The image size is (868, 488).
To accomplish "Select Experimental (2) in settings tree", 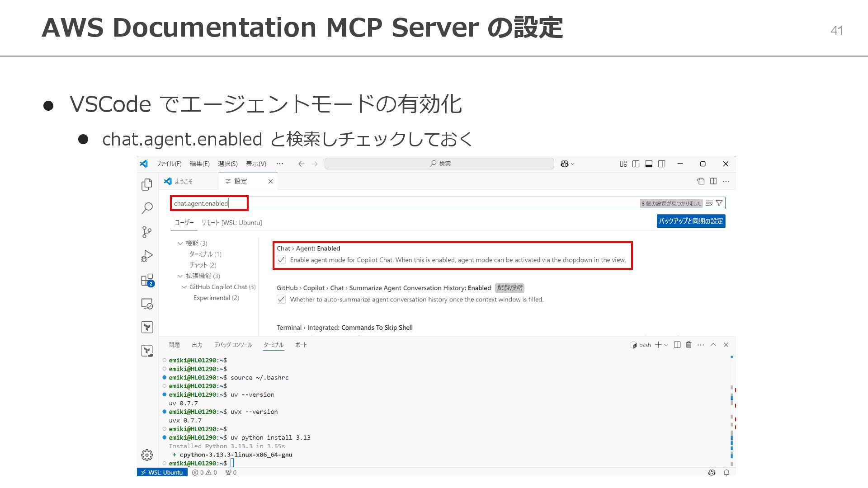I will pos(216,298).
